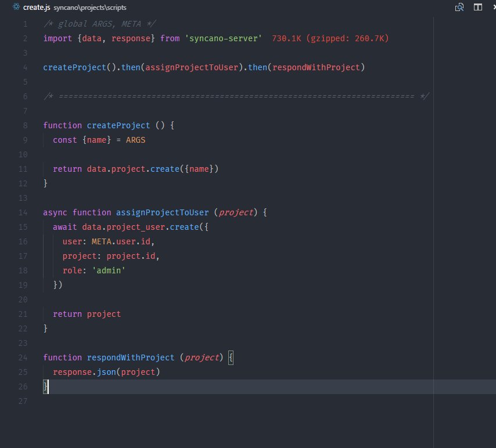Click the global ARGS, META comment

pyautogui.click(x=100, y=24)
